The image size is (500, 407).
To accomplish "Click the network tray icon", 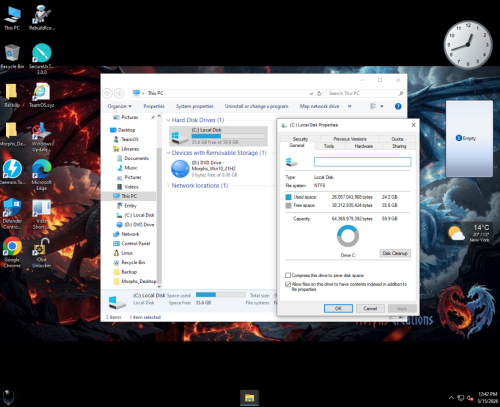I will click(x=461, y=398).
